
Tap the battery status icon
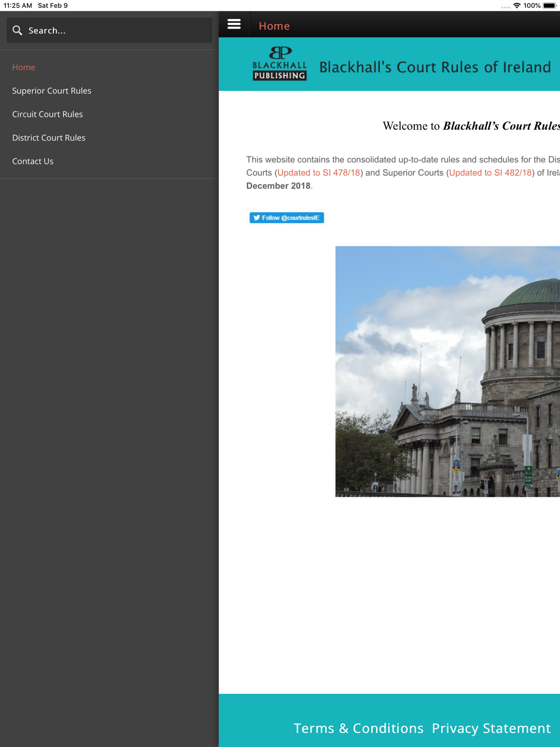coord(549,6)
